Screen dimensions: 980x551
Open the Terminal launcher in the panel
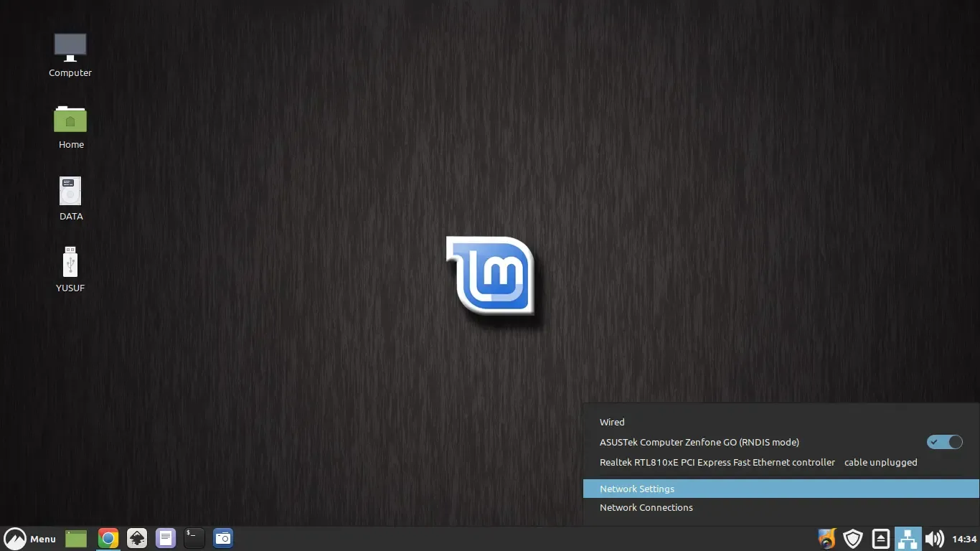194,538
